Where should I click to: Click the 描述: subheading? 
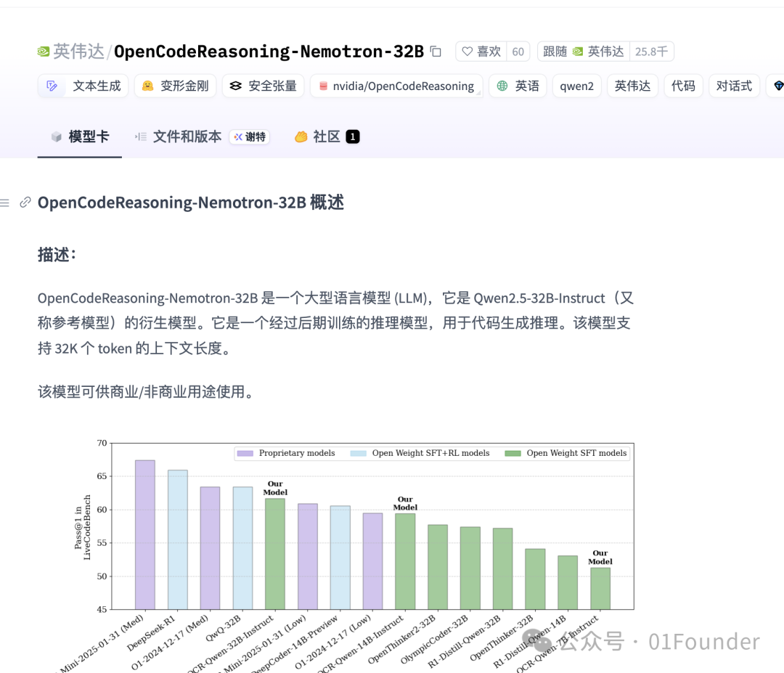pyautogui.click(x=57, y=255)
